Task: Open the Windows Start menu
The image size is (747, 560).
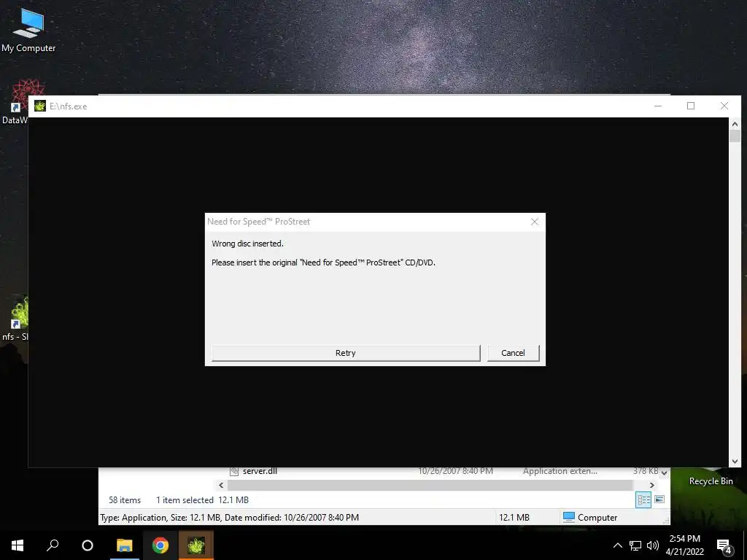Action: pos(18,545)
